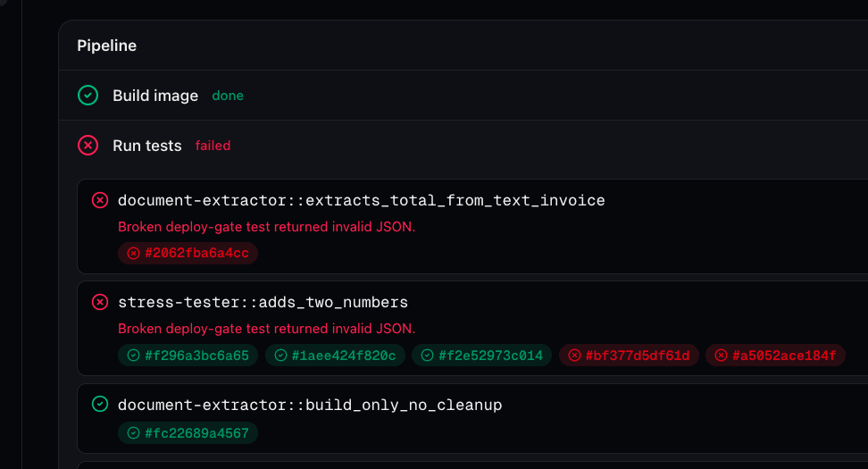Click the check icon inside the #f296a3bc6a65 badge
Image resolution: width=868 pixels, height=469 pixels.
[x=133, y=356]
